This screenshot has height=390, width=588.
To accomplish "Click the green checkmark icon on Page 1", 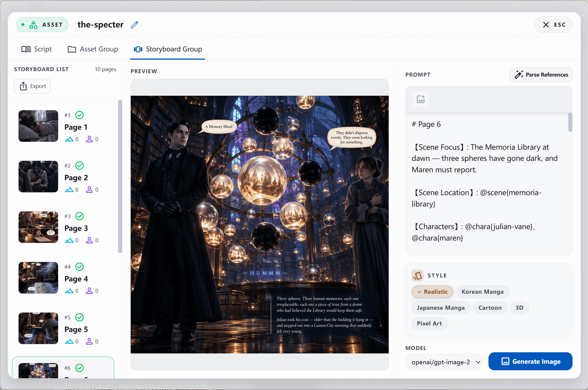I will pyautogui.click(x=80, y=115).
